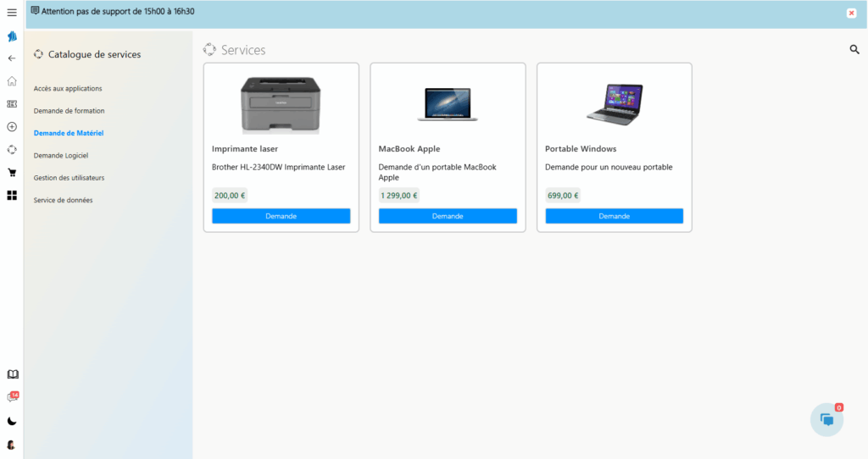Image resolution: width=868 pixels, height=459 pixels.
Task: Dismiss the support announcement banner
Action: (851, 14)
